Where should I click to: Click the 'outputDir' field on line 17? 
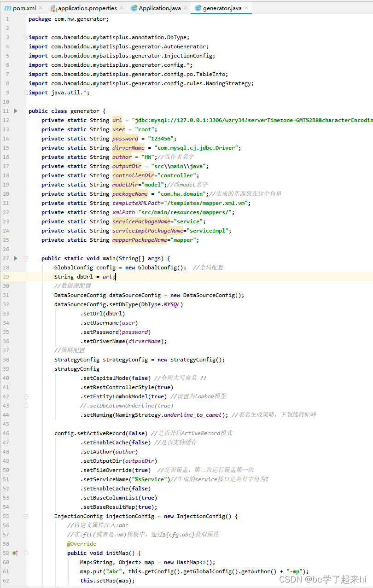pyautogui.click(x=127, y=166)
